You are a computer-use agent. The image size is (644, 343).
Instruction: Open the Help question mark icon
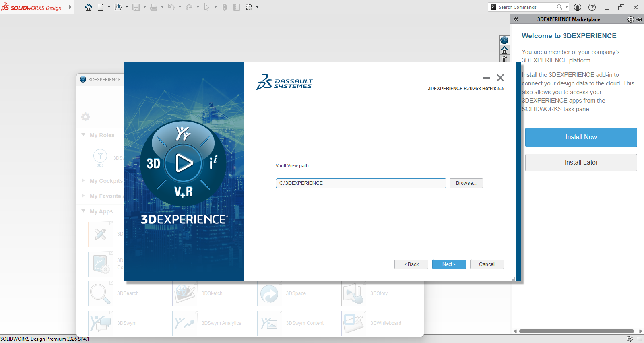pos(592,7)
